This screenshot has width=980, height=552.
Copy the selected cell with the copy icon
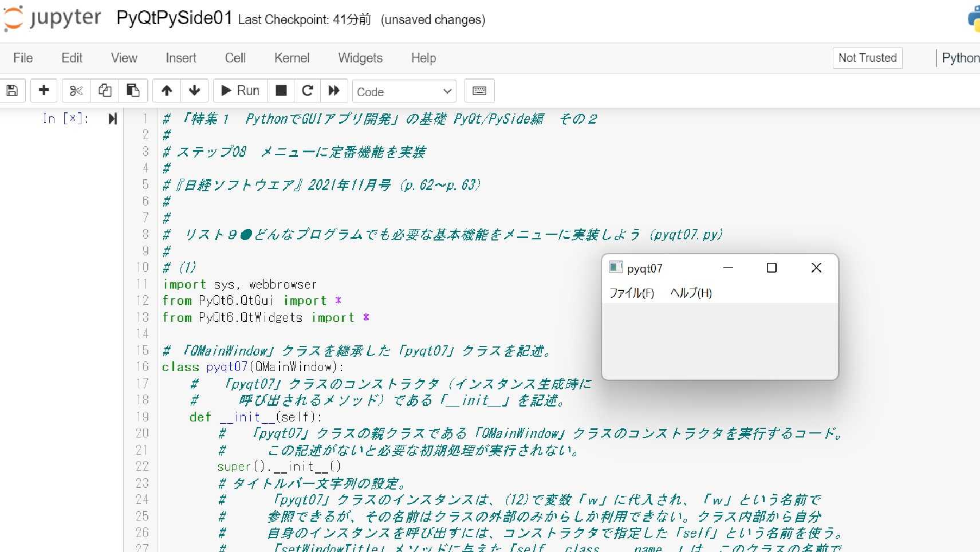[x=104, y=90]
